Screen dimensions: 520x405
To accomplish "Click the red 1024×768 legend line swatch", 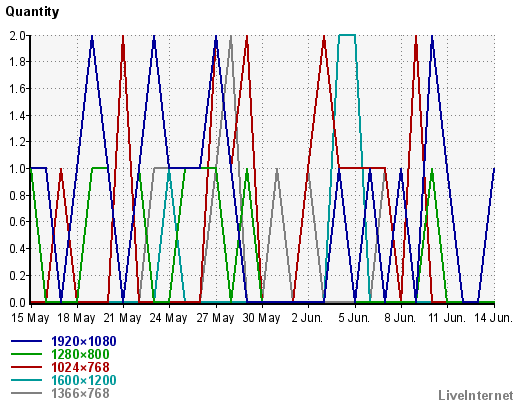I will click(26, 367).
